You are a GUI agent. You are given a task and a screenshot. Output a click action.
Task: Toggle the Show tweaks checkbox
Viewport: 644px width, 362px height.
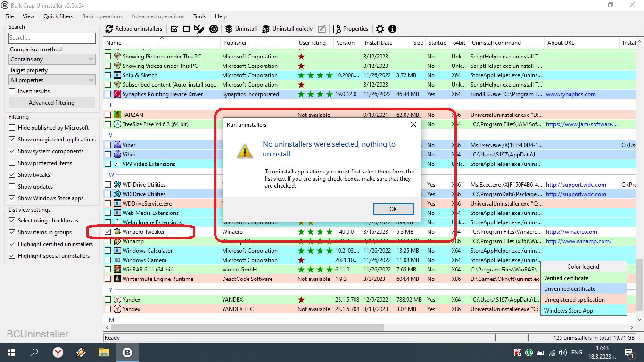(12, 175)
